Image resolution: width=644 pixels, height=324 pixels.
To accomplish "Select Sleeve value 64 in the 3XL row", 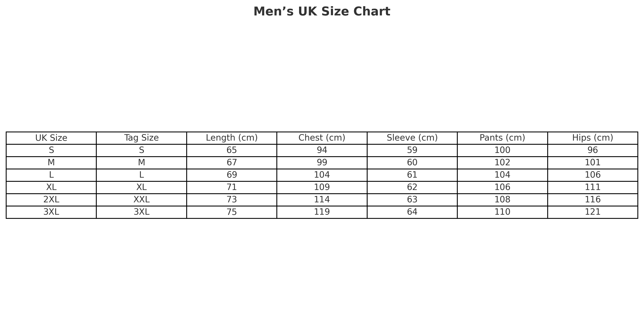I will point(412,212).
